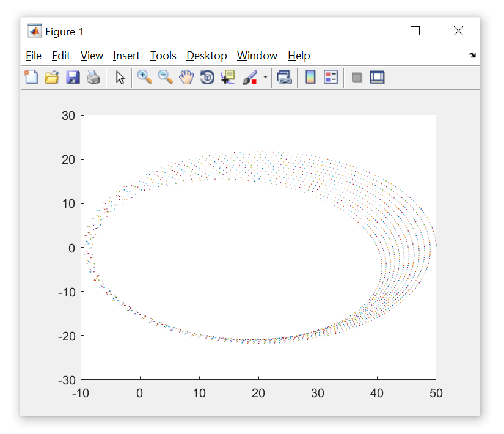Click the Figure 1 title text
Viewport: 504px width, 434px height.
click(64, 32)
